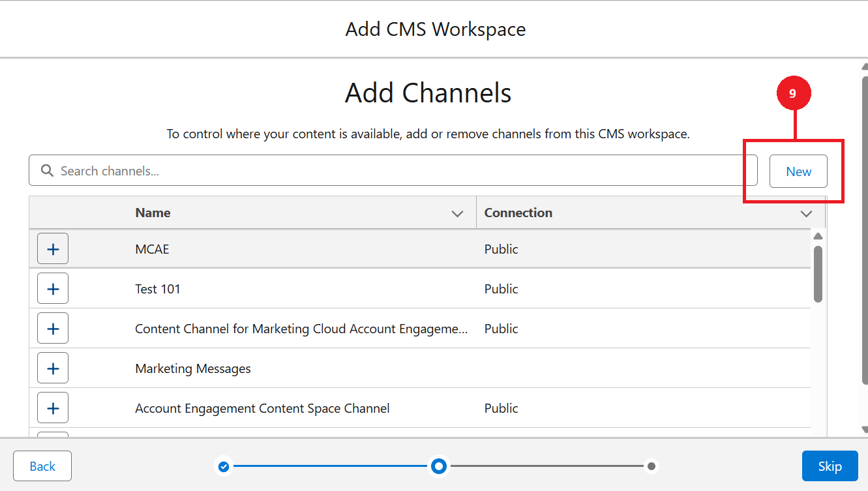Click the magnifying glass search icon

(x=47, y=171)
